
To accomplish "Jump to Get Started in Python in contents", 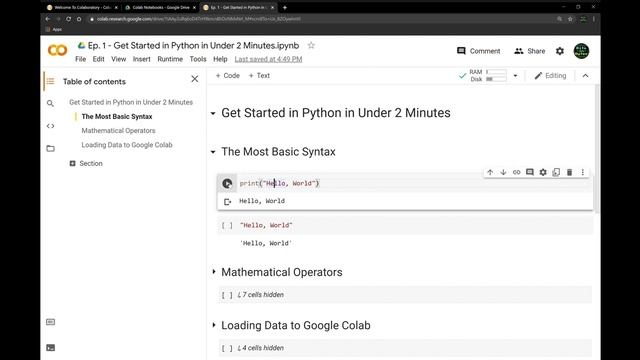I will coord(131,102).
